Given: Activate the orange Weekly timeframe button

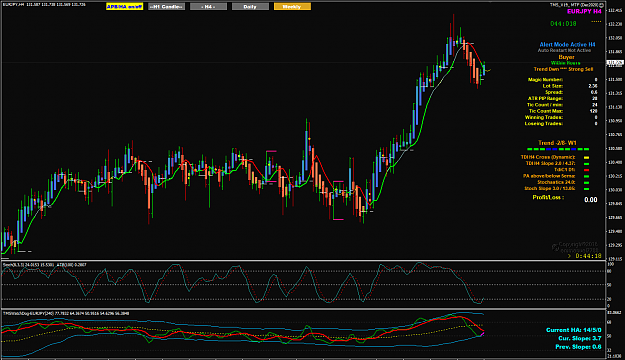Looking at the screenshot, I should (292, 6).
